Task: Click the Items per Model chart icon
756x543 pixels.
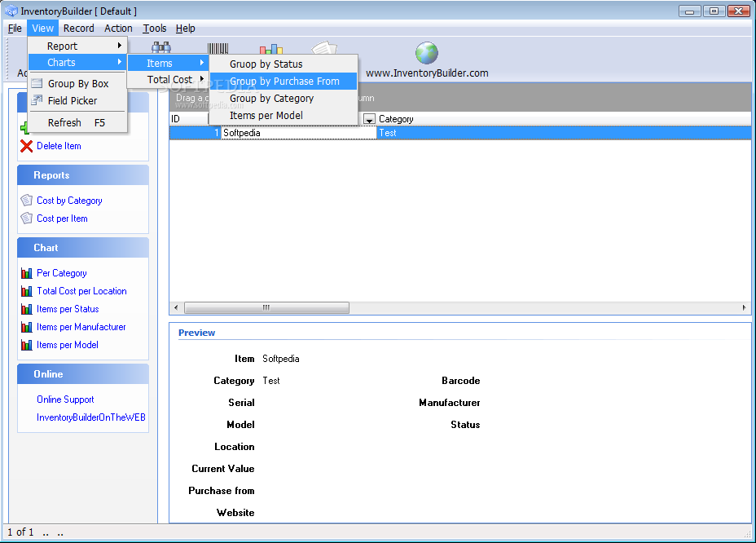Action: tap(27, 345)
